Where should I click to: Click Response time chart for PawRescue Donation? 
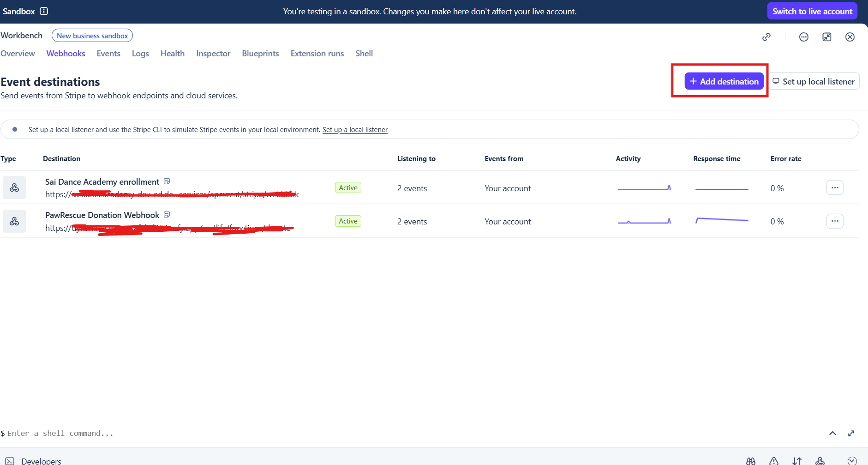click(x=722, y=221)
